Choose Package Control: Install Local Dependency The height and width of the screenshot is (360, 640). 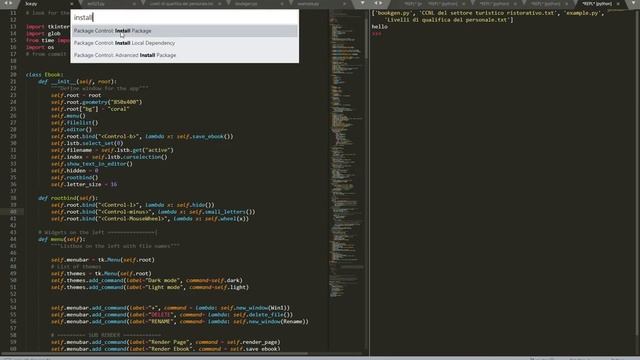pos(184,43)
